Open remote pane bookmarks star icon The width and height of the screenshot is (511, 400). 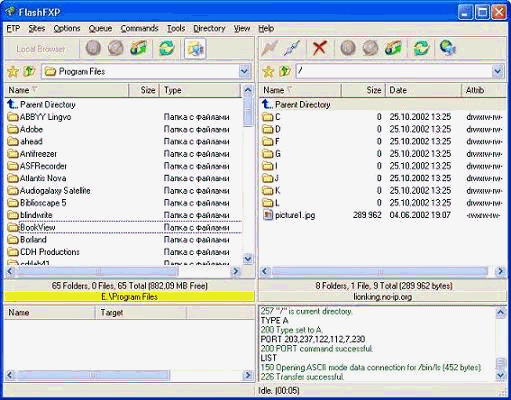(268, 71)
